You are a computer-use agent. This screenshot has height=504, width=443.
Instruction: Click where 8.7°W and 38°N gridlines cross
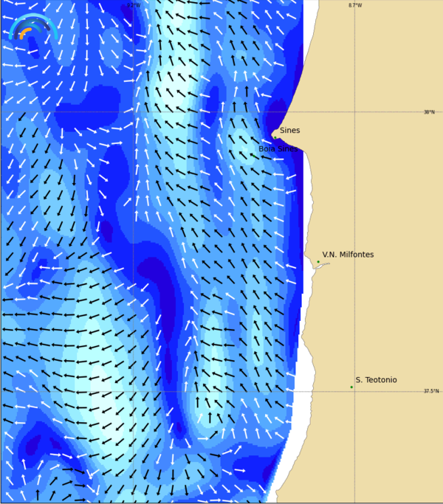[x=354, y=112]
